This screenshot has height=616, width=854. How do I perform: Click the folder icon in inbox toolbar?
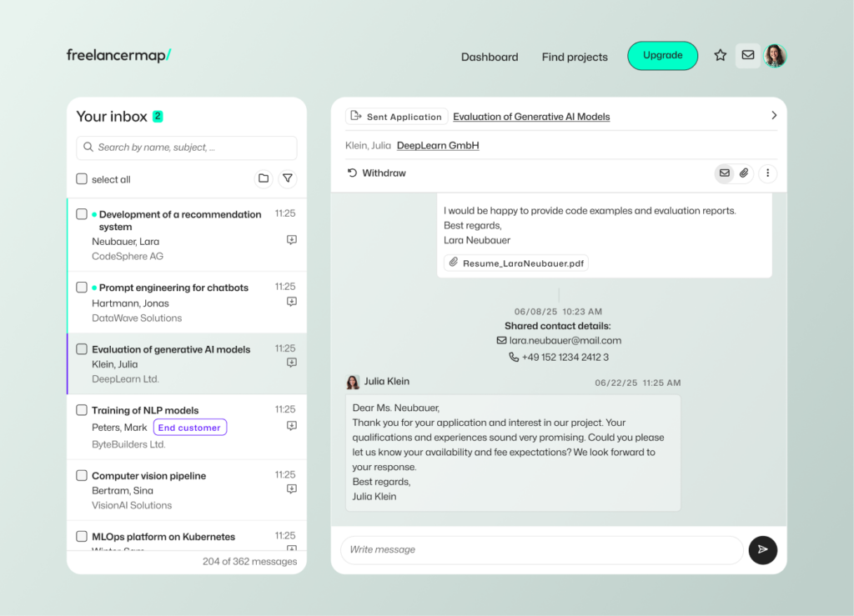coord(264,178)
